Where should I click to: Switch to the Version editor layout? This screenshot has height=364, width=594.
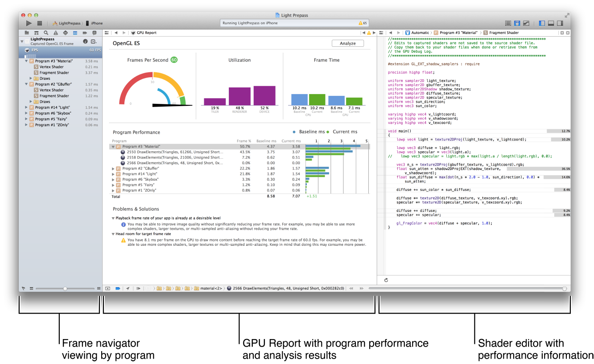coord(526,23)
